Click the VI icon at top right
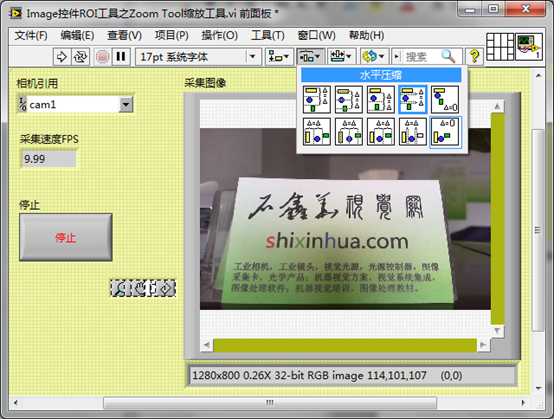Viewport: 554px width, 419px height. pos(528,47)
